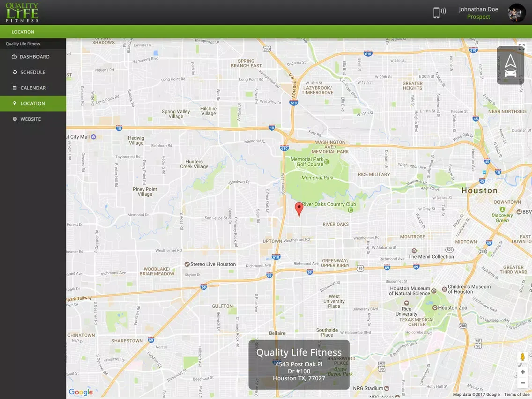Click the Houston Zoo map marker
The width and height of the screenshot is (532, 399).
pyautogui.click(x=435, y=308)
